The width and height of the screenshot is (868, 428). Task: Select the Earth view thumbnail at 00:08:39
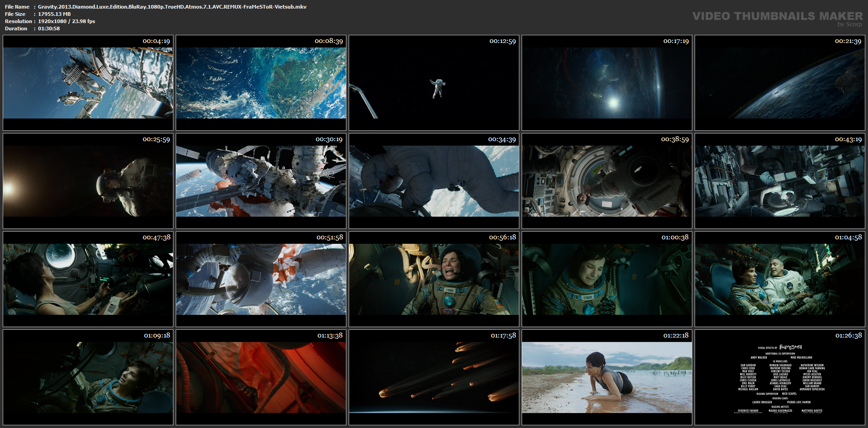261,83
